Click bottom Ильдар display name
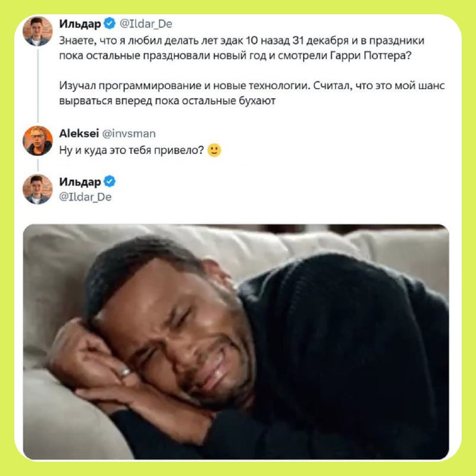476x476 pixels. click(80, 182)
